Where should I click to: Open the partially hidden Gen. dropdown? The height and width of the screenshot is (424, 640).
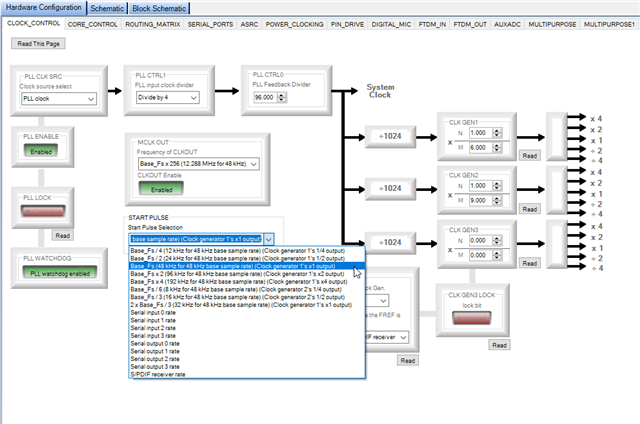378,301
